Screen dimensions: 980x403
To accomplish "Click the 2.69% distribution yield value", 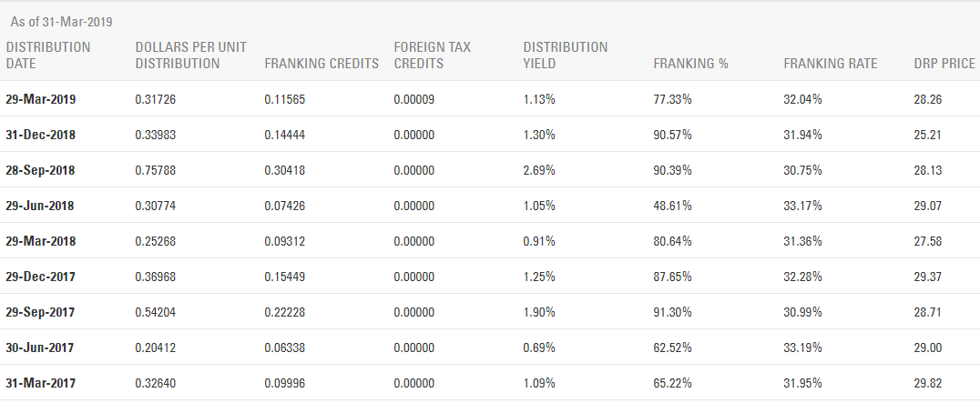I will tap(539, 170).
